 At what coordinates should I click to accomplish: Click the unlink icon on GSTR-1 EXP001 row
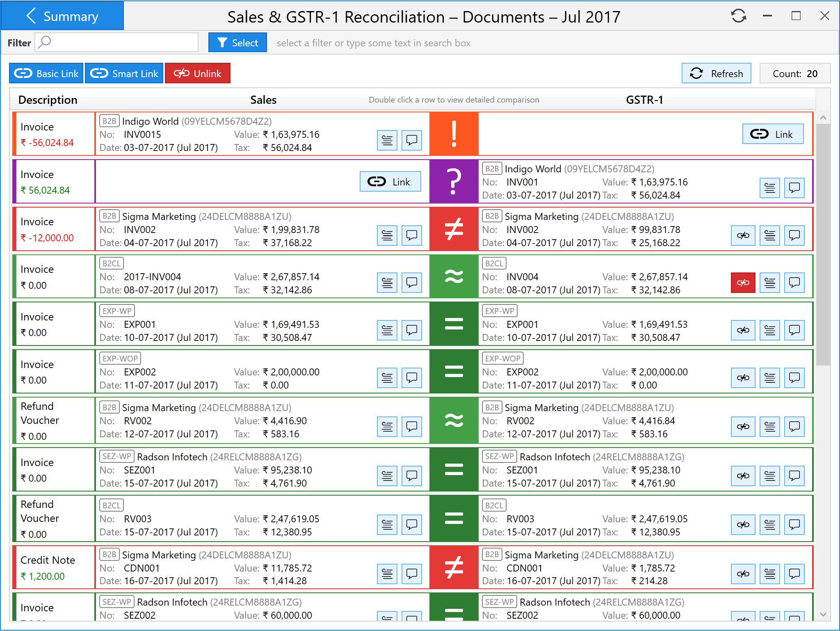point(743,330)
